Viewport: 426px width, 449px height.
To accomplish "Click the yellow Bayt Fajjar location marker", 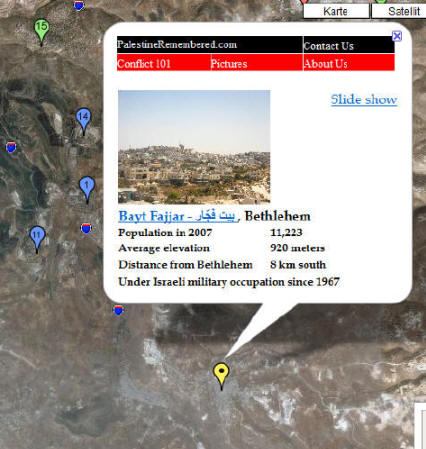I will point(221,375).
